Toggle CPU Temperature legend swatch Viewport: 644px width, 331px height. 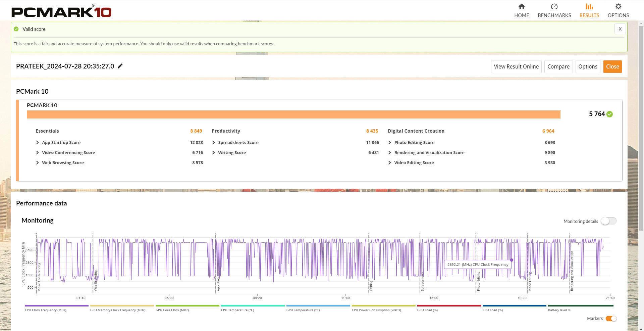coord(253,306)
